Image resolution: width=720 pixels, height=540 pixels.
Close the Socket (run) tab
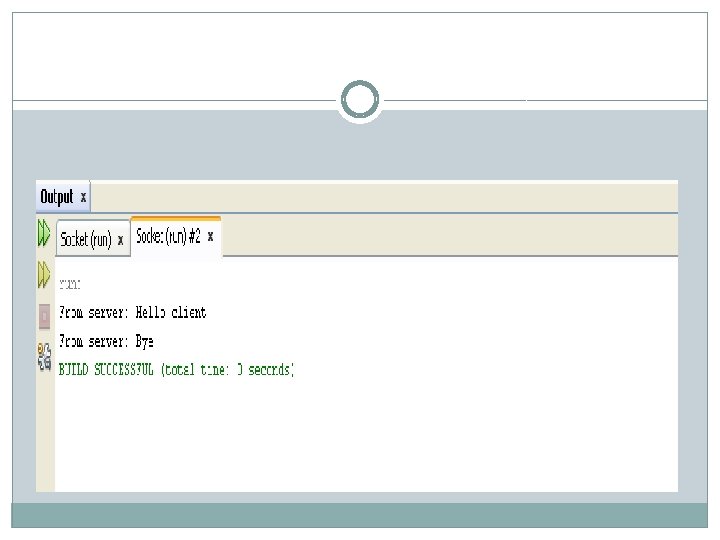[x=120, y=240]
